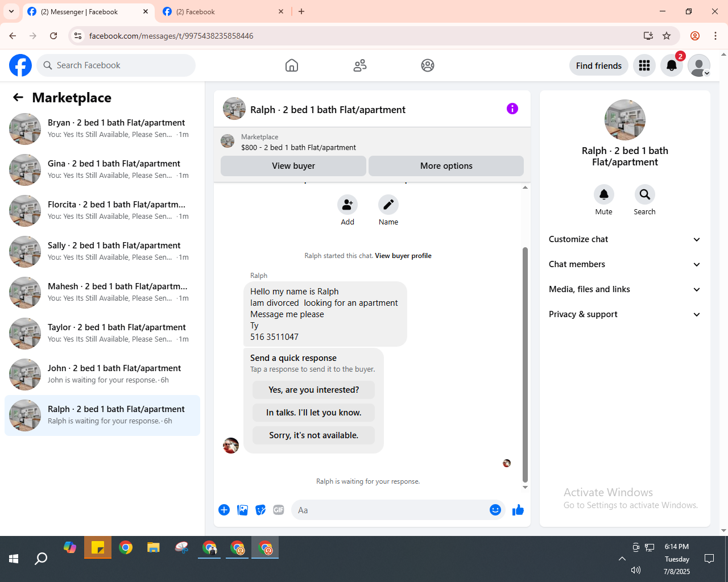Screen dimensions: 728x582
Task: Open the View buyer profile link
Action: point(403,256)
